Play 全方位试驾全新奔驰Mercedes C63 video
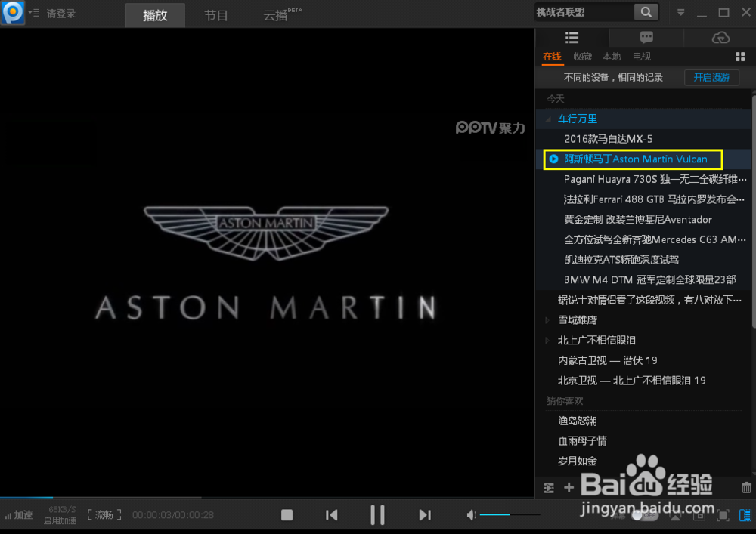The image size is (756, 534). (x=655, y=239)
